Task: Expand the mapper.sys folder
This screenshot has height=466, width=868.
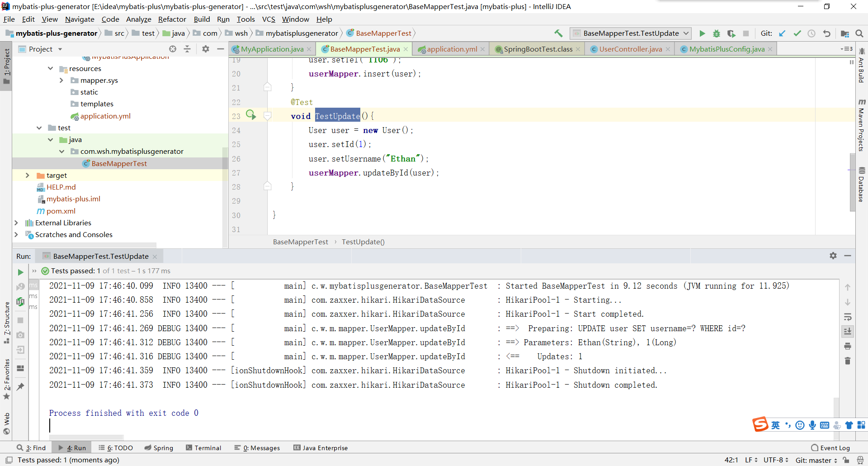Action: coord(61,80)
